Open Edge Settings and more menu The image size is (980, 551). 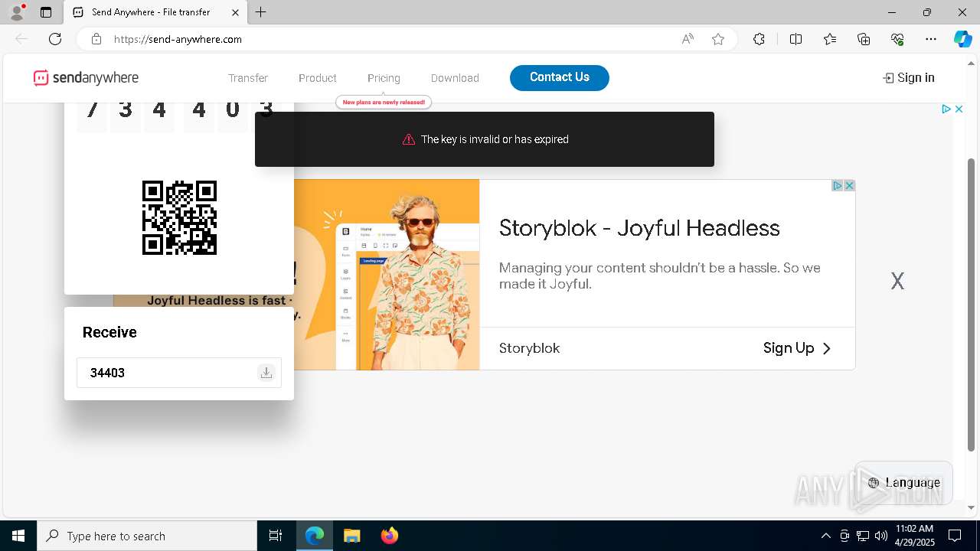click(931, 39)
